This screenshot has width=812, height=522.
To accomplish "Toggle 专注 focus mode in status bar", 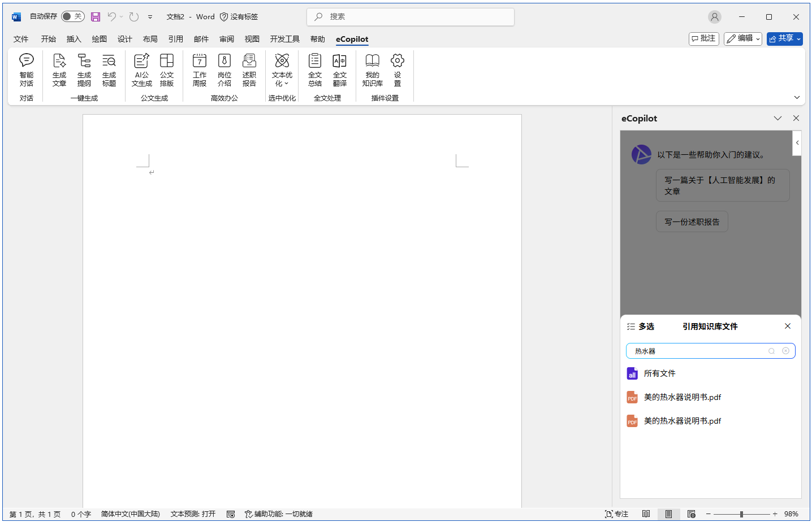I will pyautogui.click(x=617, y=514).
